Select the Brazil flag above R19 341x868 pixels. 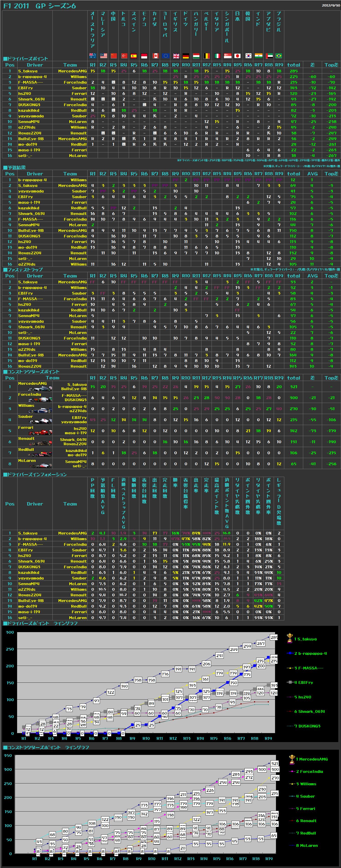pos(279,56)
